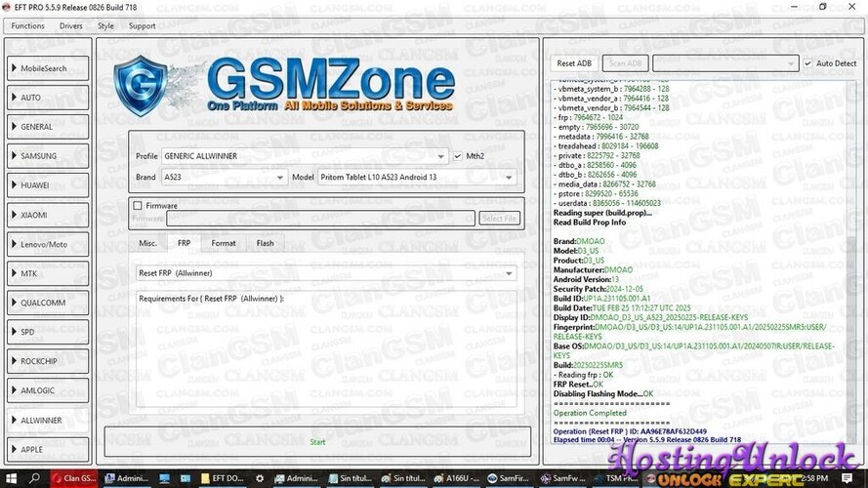The height and width of the screenshot is (488, 868).
Task: Click the 'Read Build Prop Info' log line
Action: [590, 223]
